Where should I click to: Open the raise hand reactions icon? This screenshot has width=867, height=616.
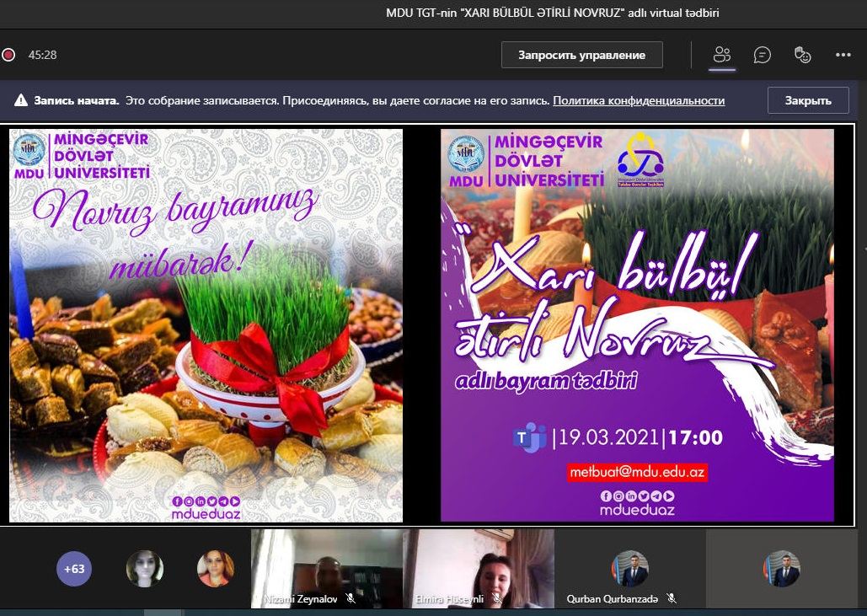pyautogui.click(x=803, y=55)
